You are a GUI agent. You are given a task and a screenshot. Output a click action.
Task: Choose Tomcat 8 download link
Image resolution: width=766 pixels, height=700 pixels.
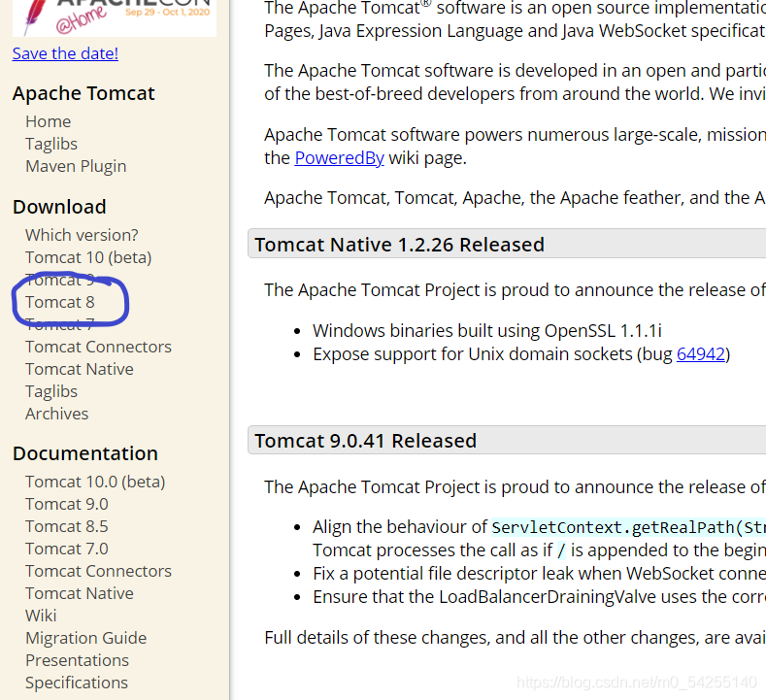[x=59, y=302]
